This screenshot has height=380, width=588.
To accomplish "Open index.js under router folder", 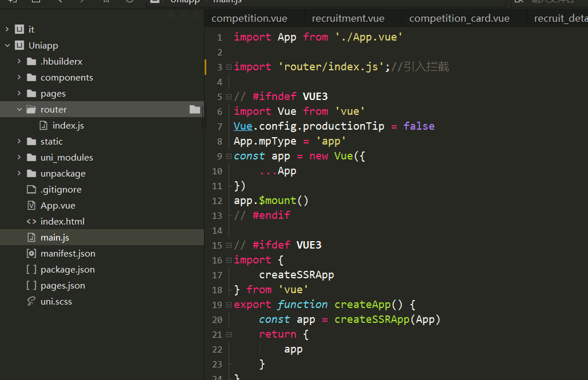I will pos(67,126).
